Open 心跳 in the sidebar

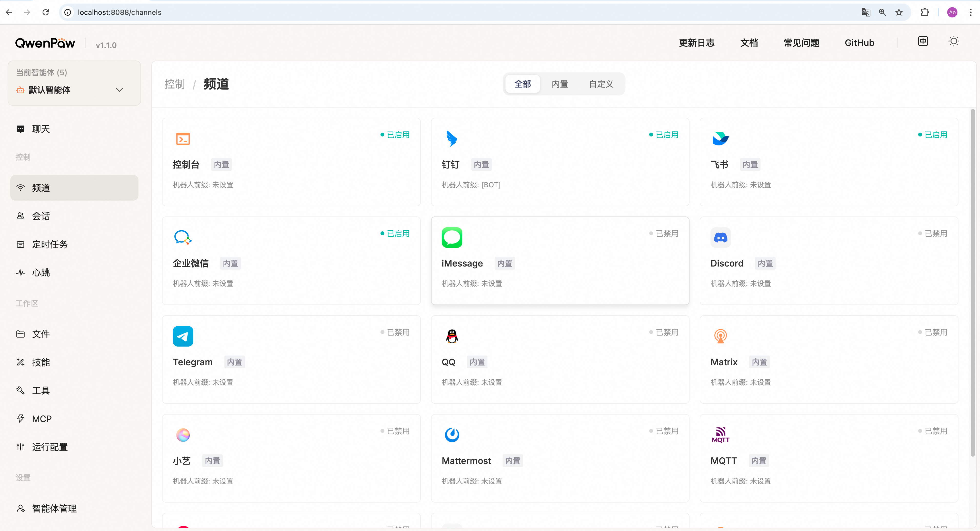[74, 272]
